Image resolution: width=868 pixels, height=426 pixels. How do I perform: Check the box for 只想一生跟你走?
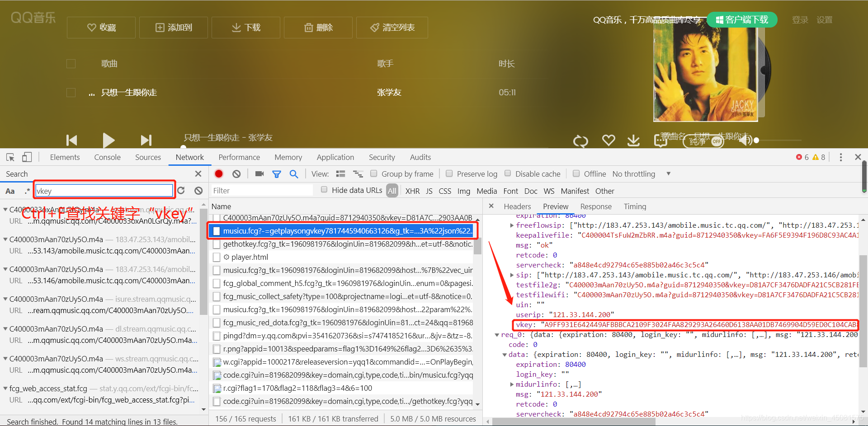click(x=71, y=93)
